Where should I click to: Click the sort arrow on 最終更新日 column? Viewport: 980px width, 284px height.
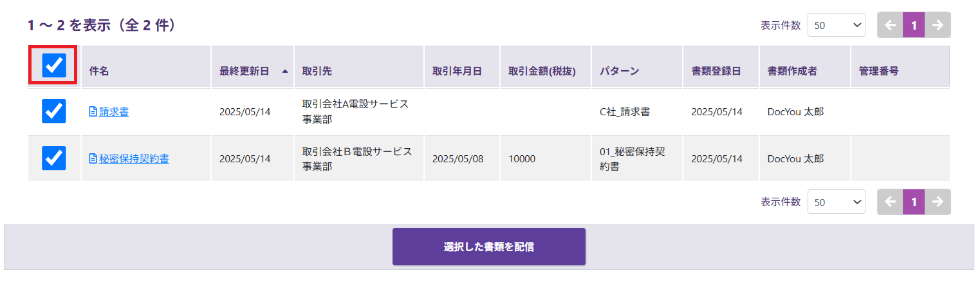coord(284,71)
